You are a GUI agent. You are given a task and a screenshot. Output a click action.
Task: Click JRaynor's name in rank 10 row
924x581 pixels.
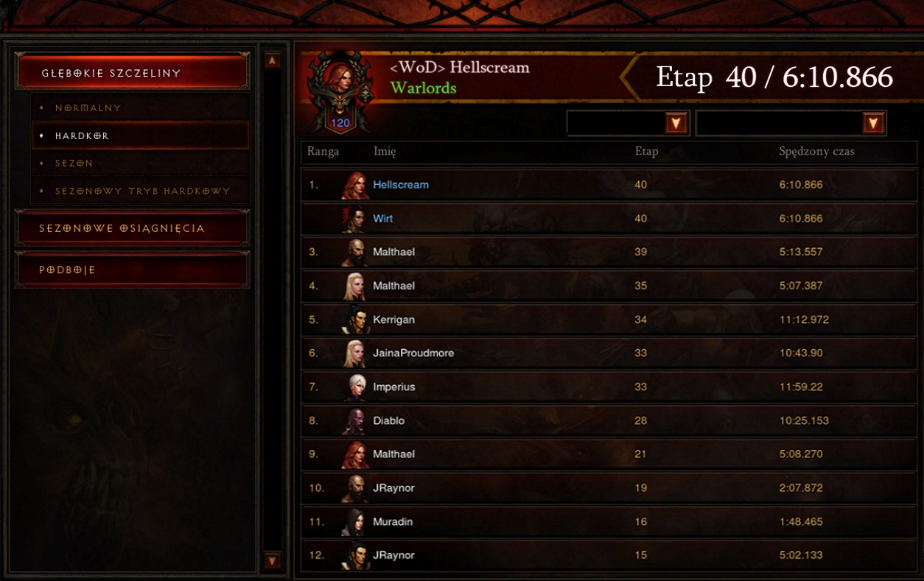tap(393, 488)
